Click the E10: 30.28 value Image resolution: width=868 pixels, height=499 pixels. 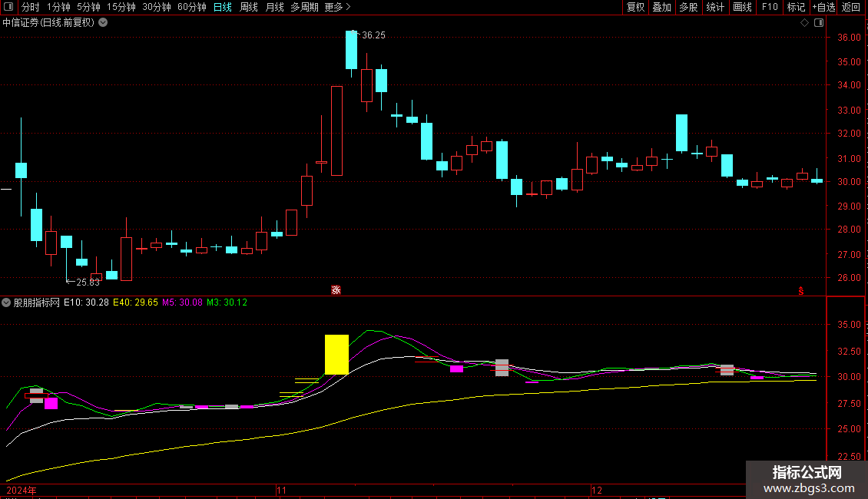pyautogui.click(x=86, y=302)
